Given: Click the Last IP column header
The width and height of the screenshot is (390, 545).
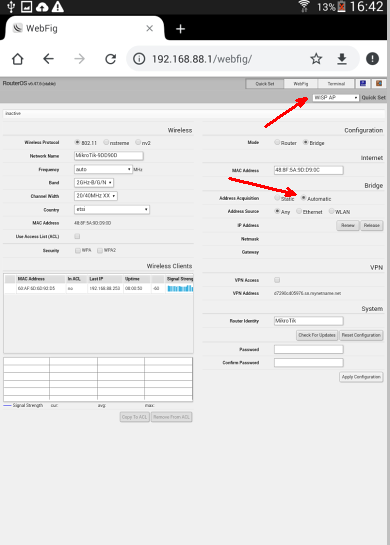Looking at the screenshot, I should coord(105,279).
